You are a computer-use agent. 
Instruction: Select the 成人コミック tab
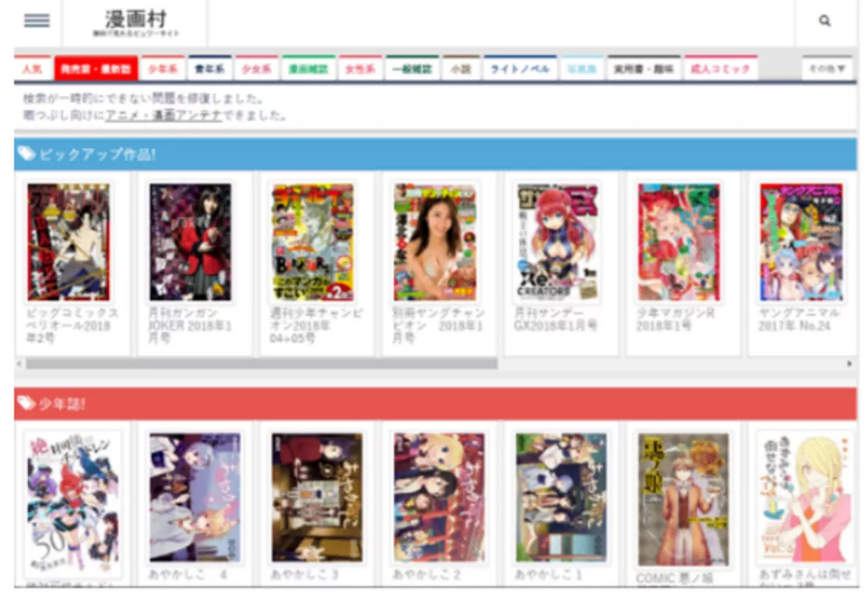[x=720, y=69]
